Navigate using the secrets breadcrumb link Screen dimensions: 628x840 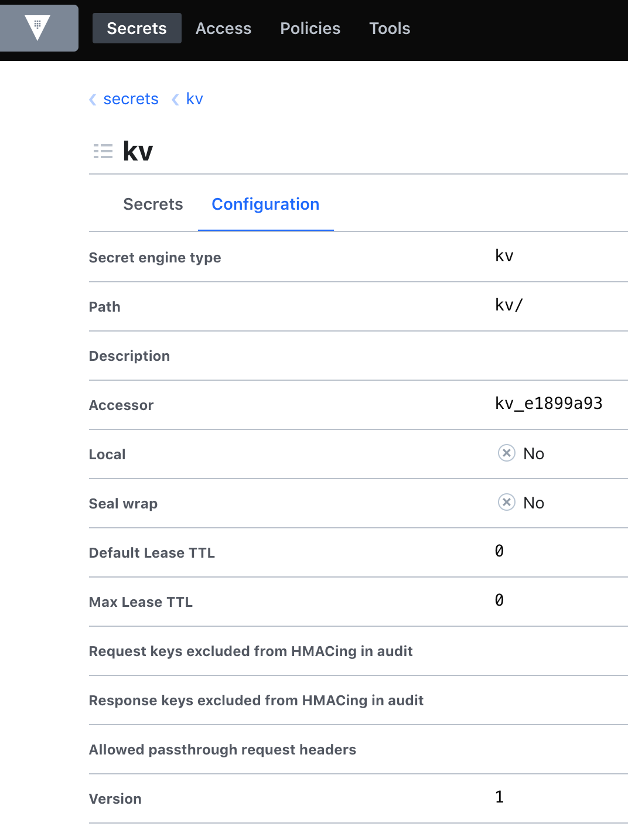pyautogui.click(x=131, y=100)
